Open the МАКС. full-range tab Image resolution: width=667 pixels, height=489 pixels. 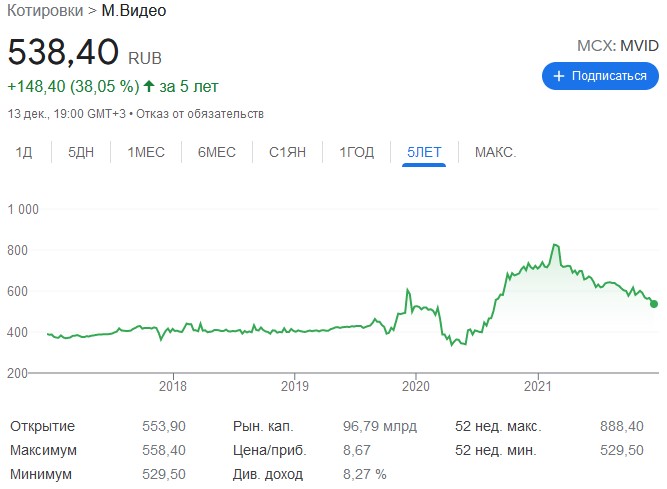(496, 152)
